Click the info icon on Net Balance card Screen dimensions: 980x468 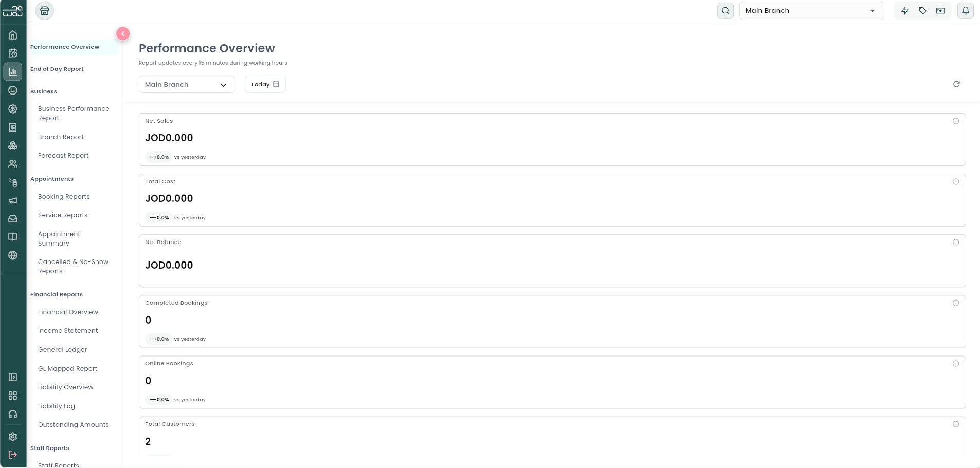[x=956, y=242]
